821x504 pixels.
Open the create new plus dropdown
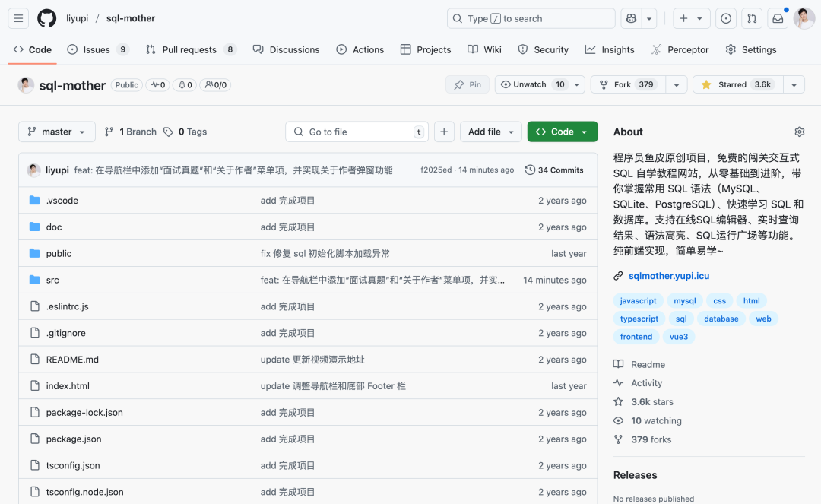691,18
